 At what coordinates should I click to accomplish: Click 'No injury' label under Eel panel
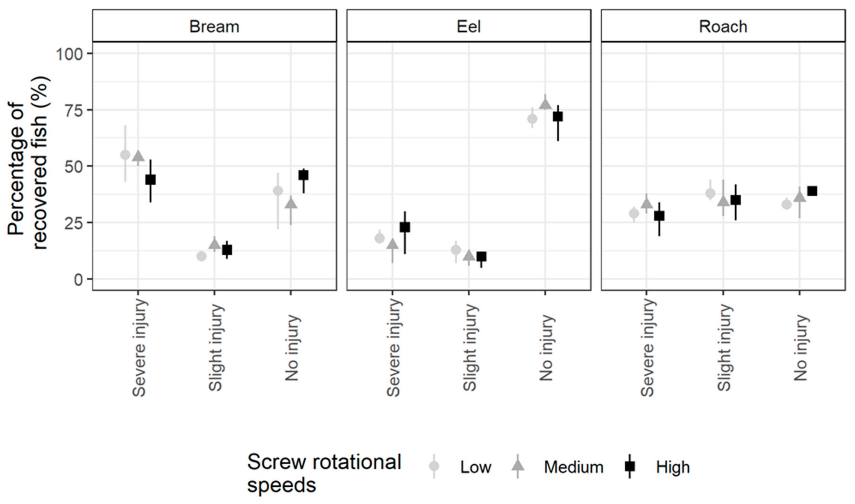546,348
